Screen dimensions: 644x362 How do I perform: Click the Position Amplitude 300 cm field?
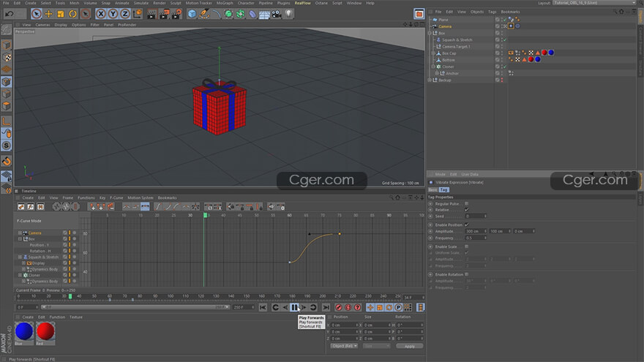[476, 232]
